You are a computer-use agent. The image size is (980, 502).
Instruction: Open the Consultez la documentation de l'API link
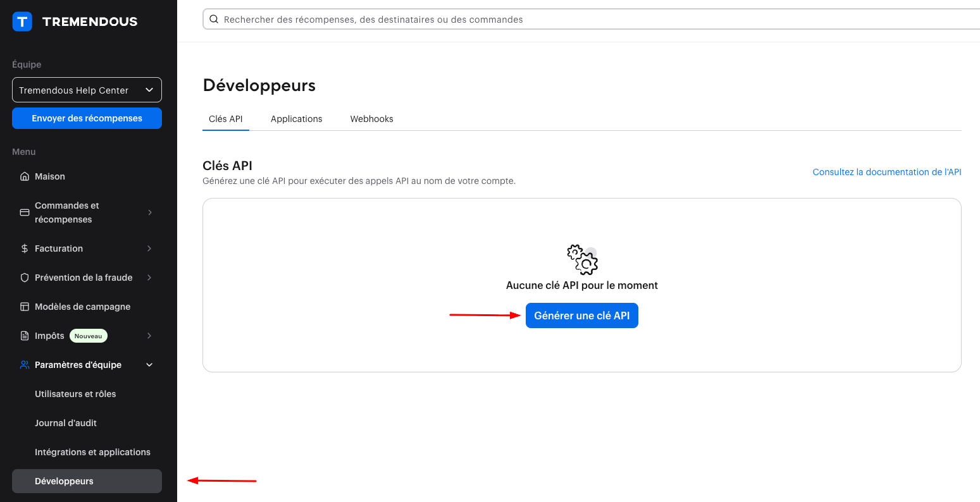pos(886,172)
